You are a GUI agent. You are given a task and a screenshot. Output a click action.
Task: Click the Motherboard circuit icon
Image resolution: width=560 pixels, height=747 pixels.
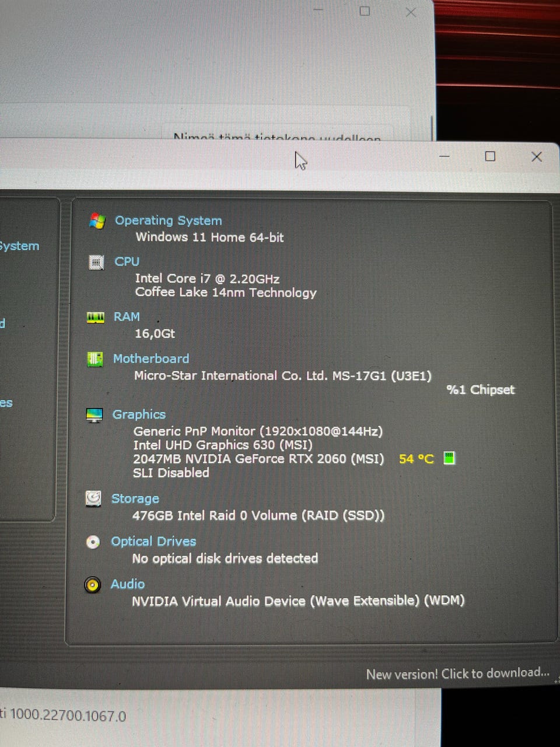click(x=94, y=359)
